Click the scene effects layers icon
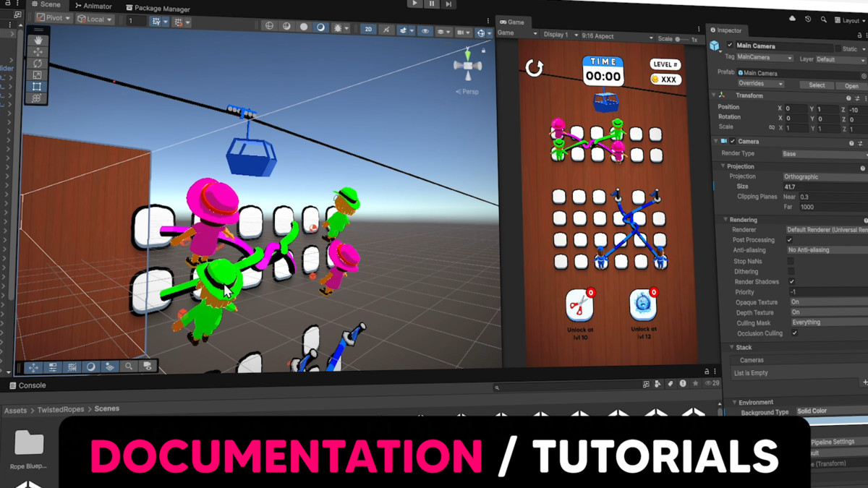Viewport: 868px width, 488px height. [404, 30]
